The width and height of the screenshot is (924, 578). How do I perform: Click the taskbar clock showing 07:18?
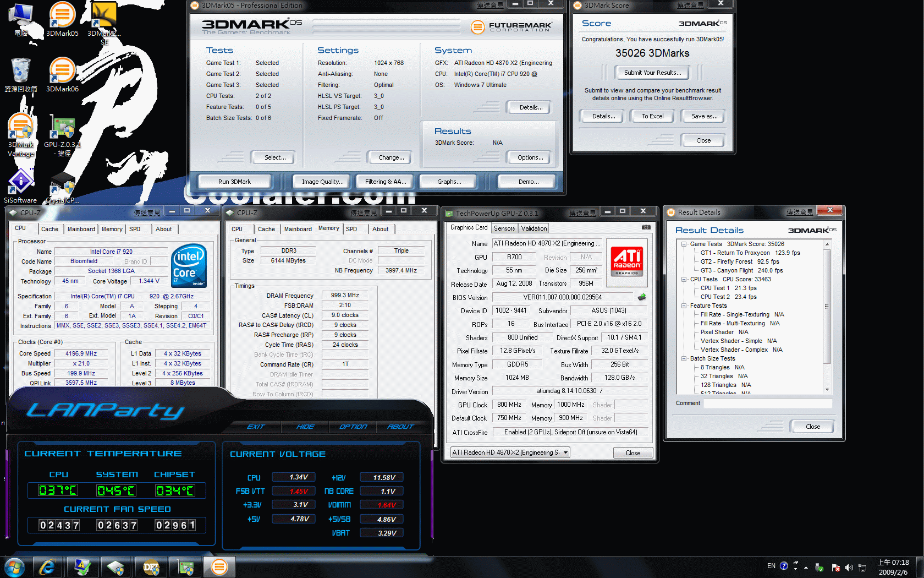coord(893,567)
